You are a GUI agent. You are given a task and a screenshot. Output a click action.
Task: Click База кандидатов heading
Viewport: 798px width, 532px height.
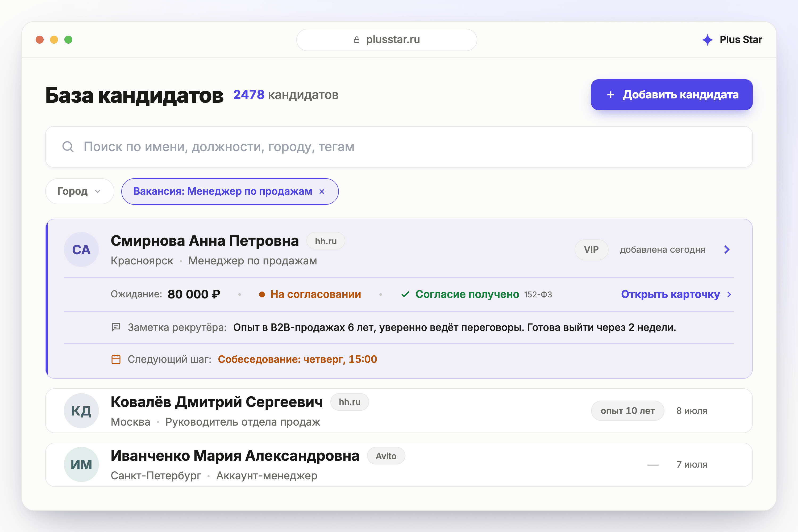134,95
